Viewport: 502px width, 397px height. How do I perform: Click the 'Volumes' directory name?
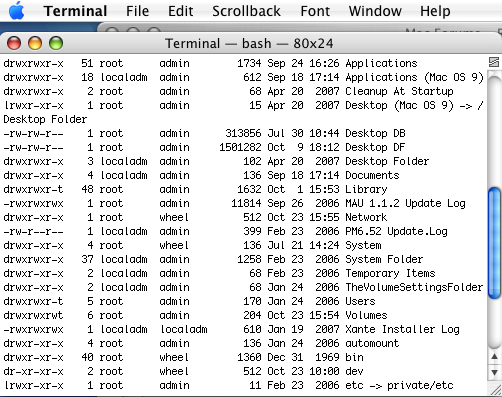[x=366, y=315]
